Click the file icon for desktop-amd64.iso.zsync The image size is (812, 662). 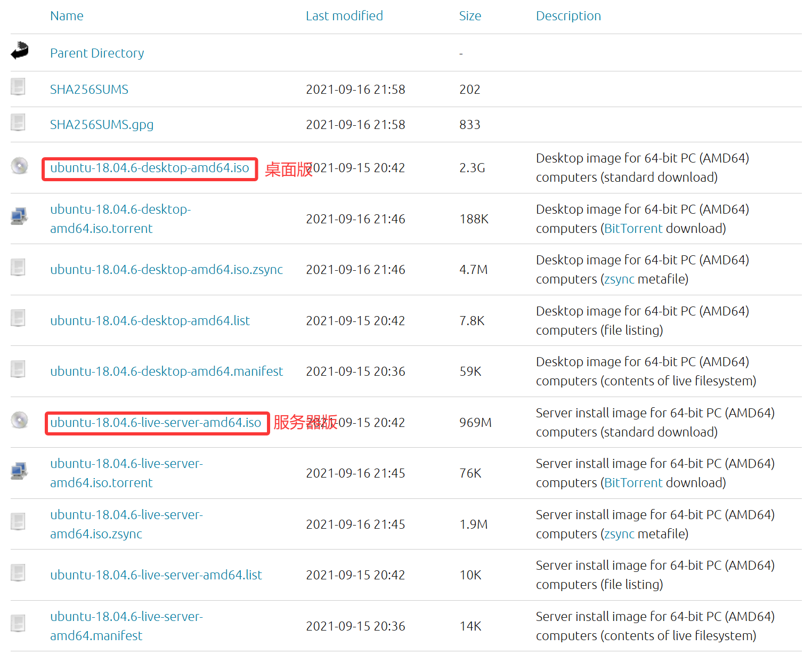18,267
